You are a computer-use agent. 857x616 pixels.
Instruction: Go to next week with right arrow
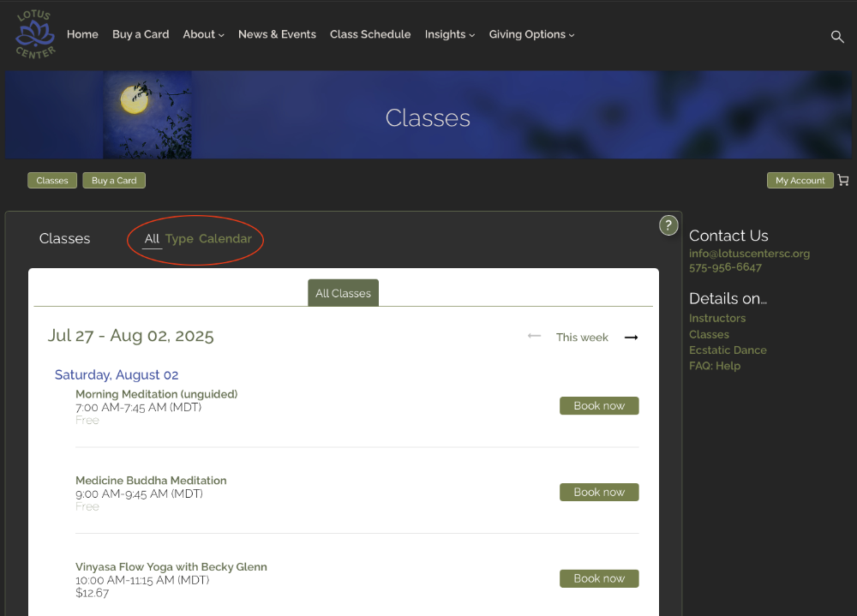pyautogui.click(x=632, y=338)
